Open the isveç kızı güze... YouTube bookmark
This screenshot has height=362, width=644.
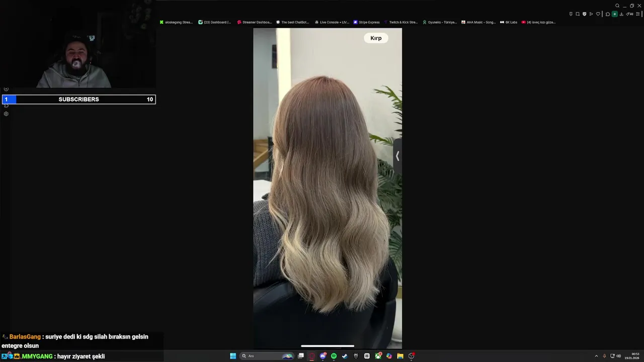pyautogui.click(x=538, y=22)
